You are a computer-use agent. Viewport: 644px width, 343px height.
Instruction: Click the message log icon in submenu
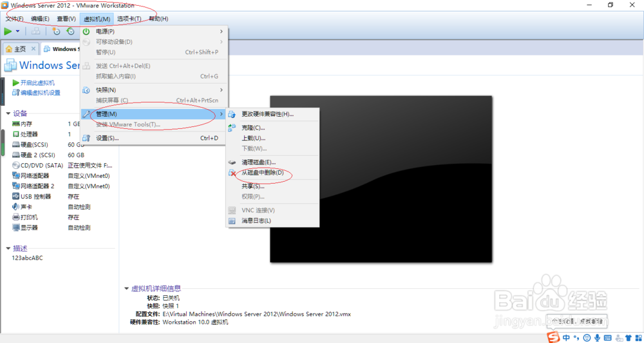pyautogui.click(x=232, y=221)
